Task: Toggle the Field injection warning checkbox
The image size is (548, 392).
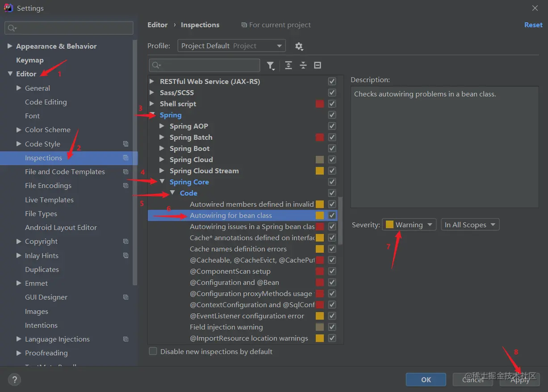Action: tap(332, 327)
